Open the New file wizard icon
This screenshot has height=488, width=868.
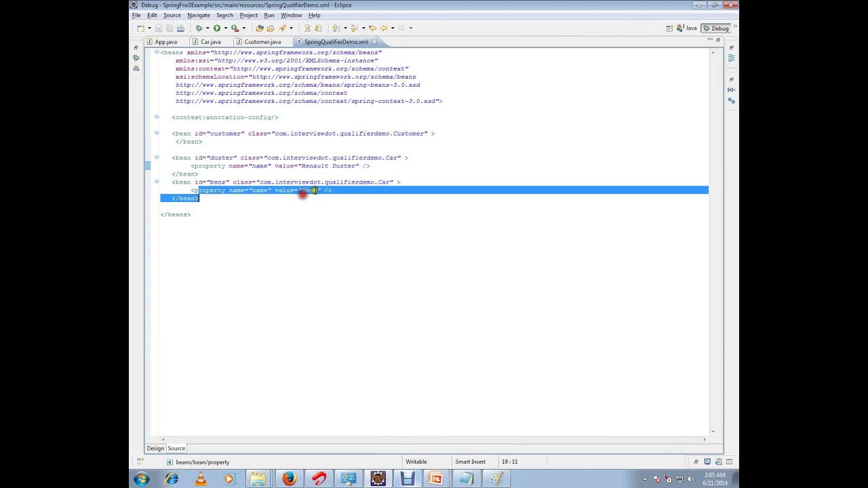coord(140,28)
